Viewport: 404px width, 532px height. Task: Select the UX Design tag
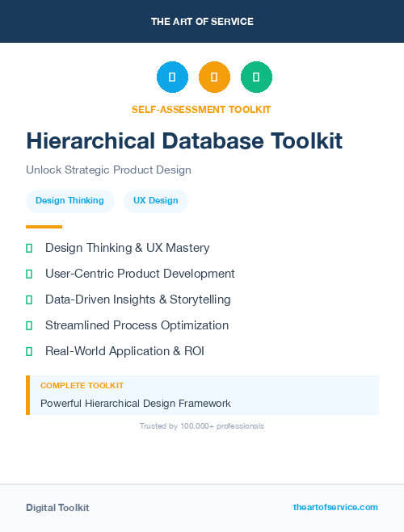pos(155,201)
